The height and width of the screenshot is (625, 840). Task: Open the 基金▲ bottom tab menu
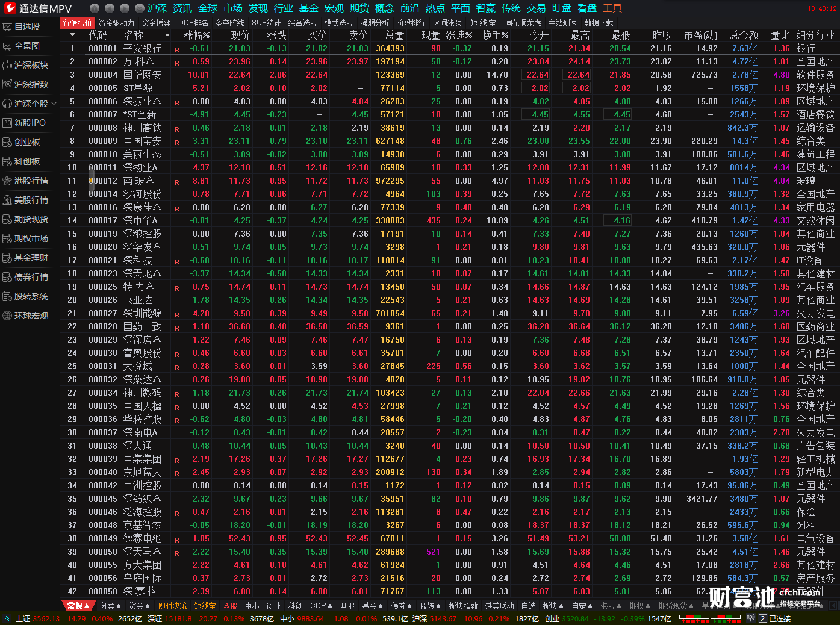click(373, 606)
